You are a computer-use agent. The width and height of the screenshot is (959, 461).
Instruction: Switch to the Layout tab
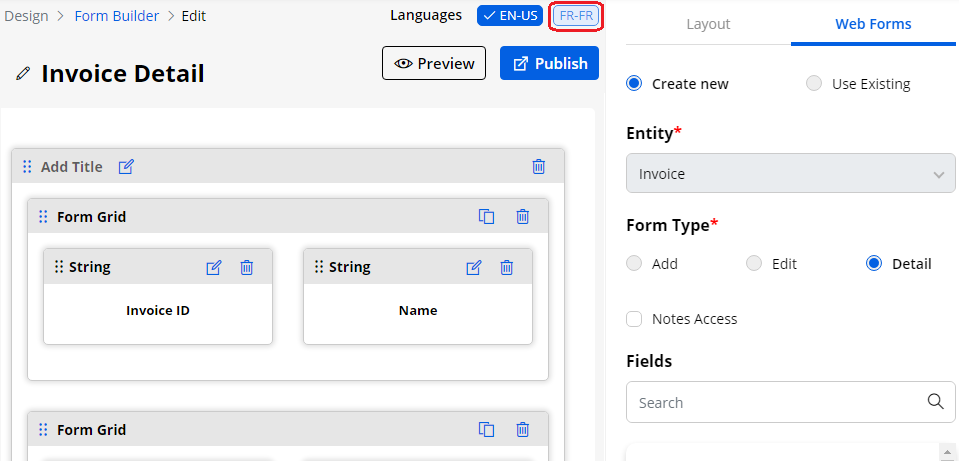(708, 24)
